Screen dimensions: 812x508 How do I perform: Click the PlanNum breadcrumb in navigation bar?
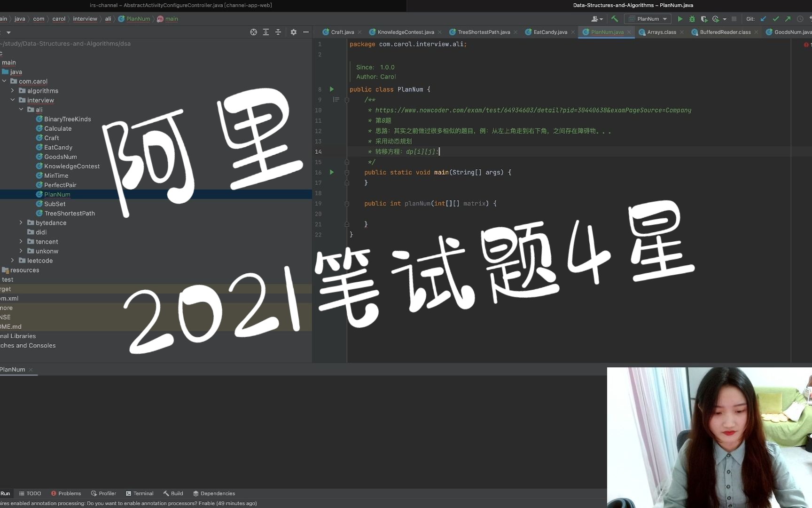(134, 19)
